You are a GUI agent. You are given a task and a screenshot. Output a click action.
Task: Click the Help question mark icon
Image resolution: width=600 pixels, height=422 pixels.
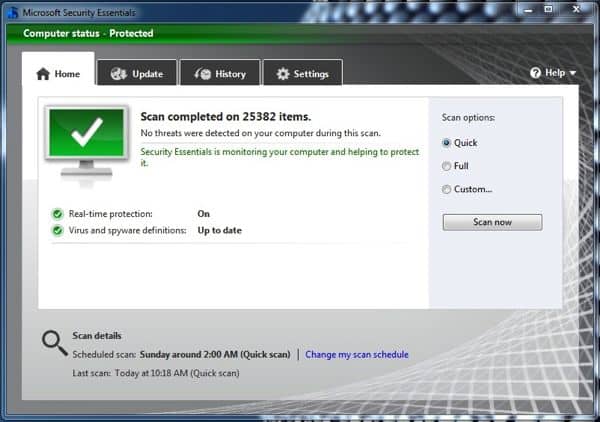tap(535, 73)
